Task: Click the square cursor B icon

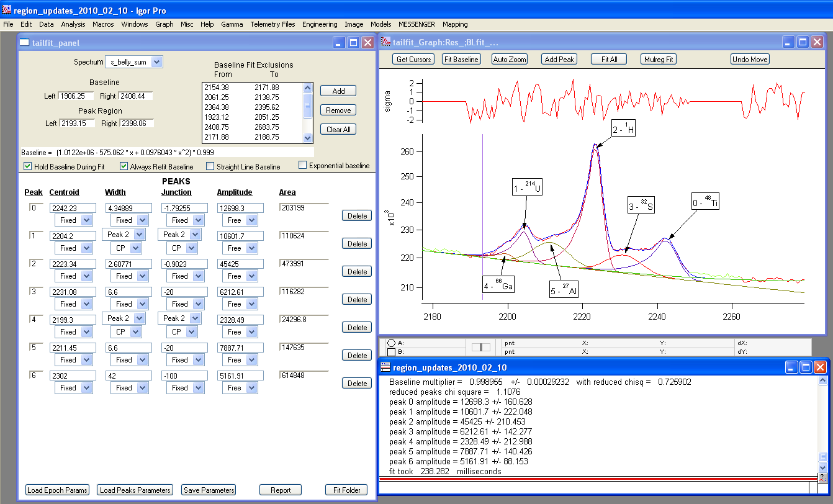Action: pos(391,352)
